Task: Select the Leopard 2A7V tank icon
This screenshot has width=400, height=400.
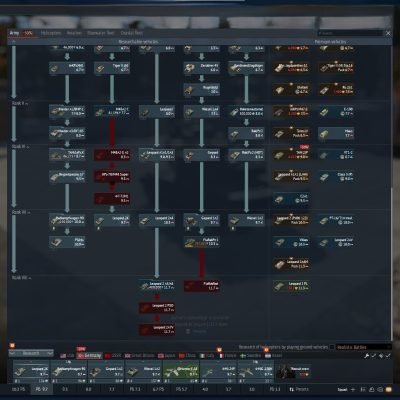Action: (x=157, y=330)
